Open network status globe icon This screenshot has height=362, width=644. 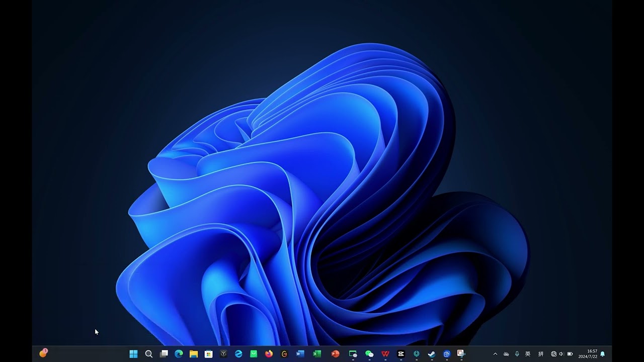pyautogui.click(x=553, y=354)
